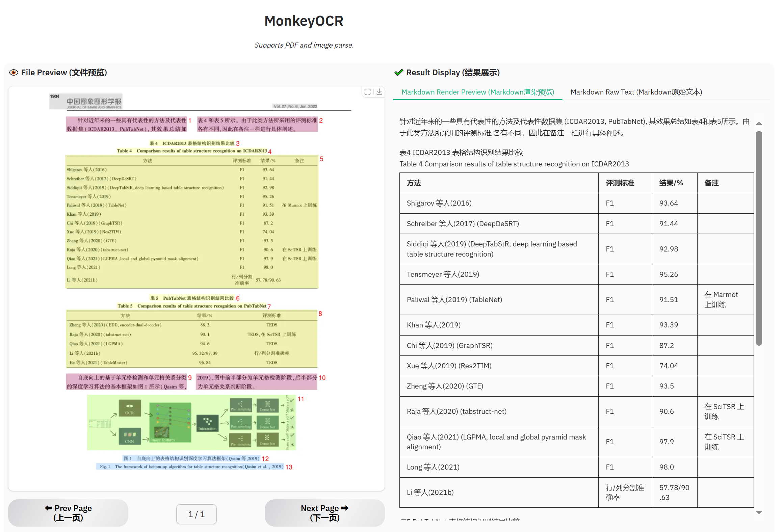Download the previewed document

point(380,92)
